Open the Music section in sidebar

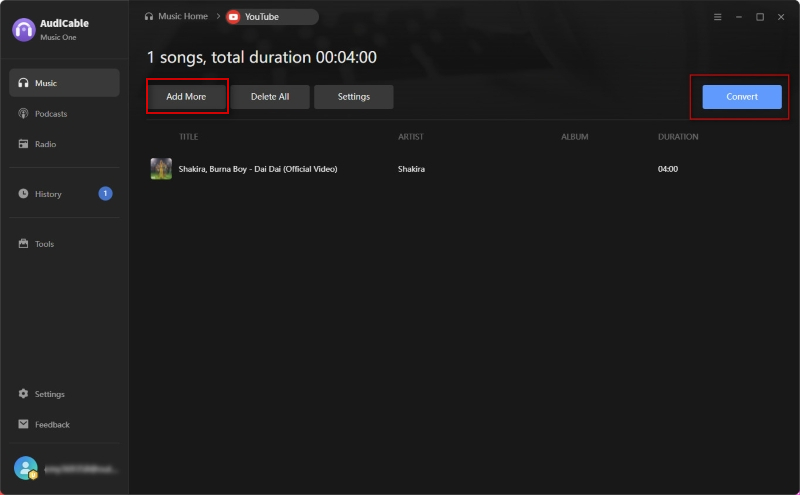[64, 83]
